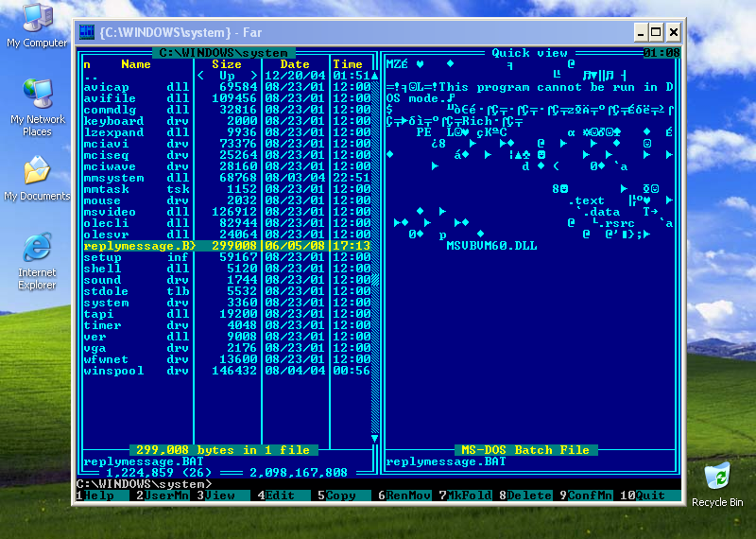The width and height of the screenshot is (756, 539).
Task: Click the MS-DOS Batch File label
Action: (x=525, y=450)
